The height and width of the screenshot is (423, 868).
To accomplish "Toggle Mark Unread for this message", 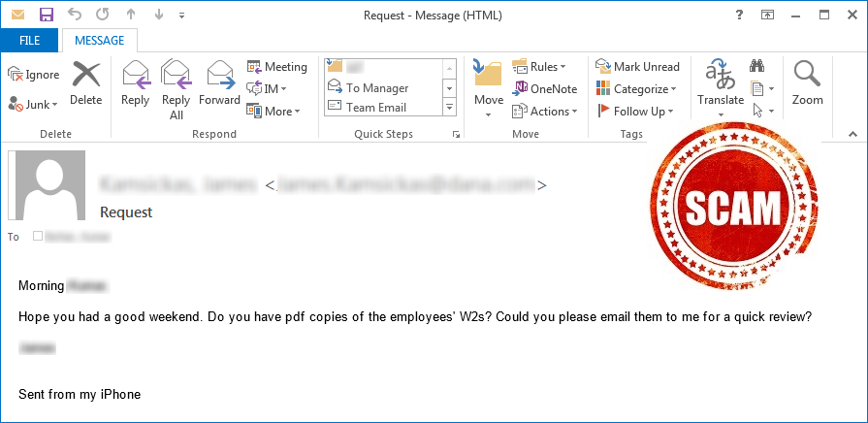I will (x=637, y=67).
